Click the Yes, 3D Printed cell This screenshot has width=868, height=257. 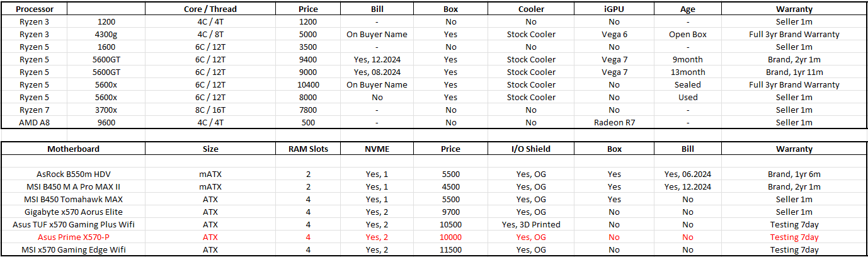click(x=531, y=225)
